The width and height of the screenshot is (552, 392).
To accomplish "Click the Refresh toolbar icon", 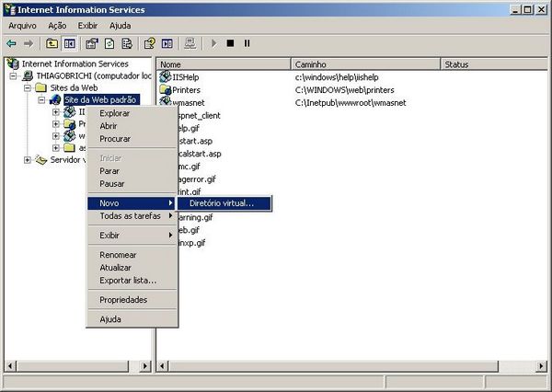I will tap(109, 43).
